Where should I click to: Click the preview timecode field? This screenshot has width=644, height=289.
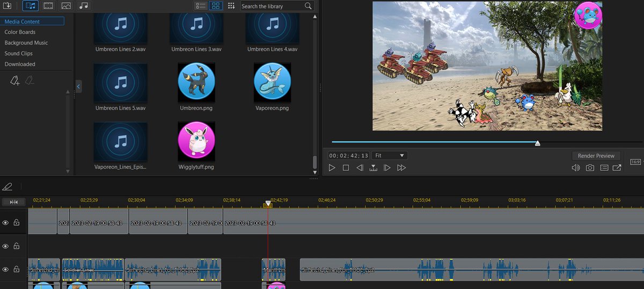click(349, 155)
